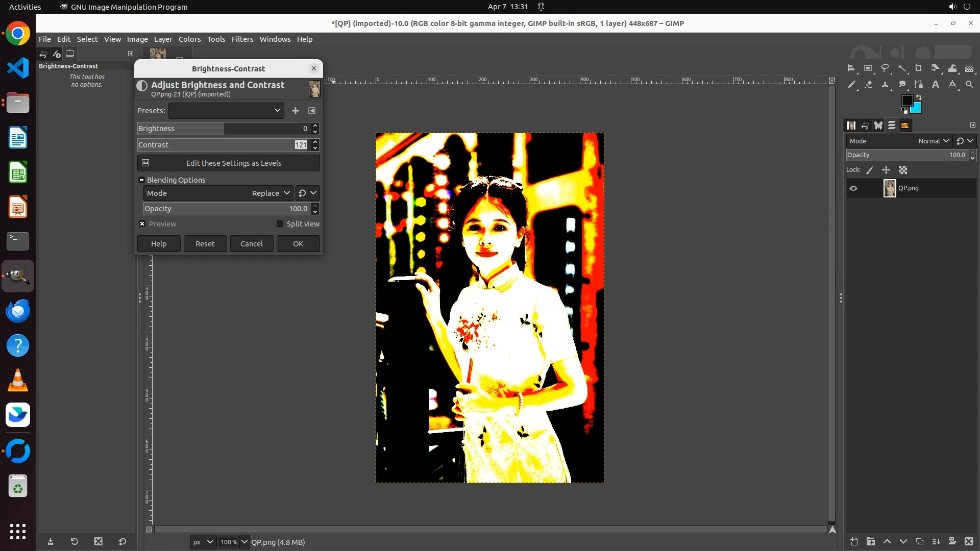
Task: Select the Free Select lasso tool
Action: tap(885, 68)
